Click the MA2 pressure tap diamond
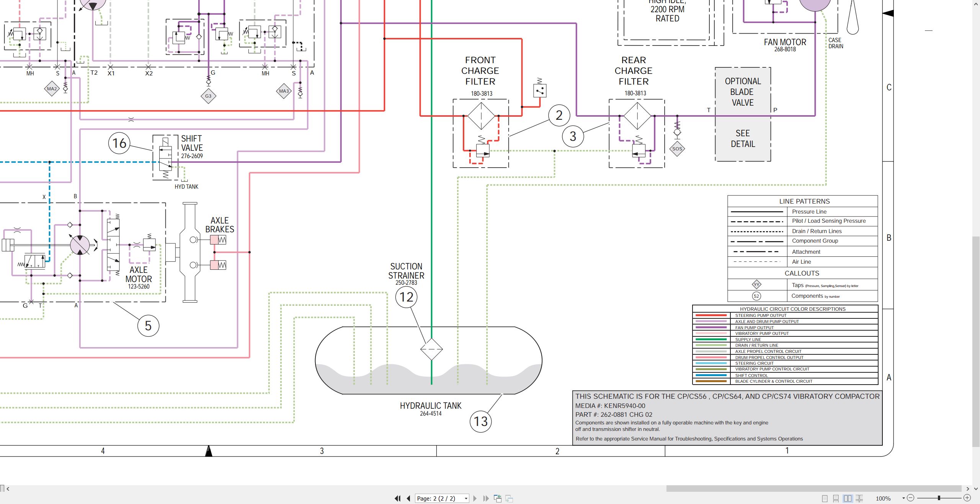Viewport: 980px width, 504px height. point(52,89)
